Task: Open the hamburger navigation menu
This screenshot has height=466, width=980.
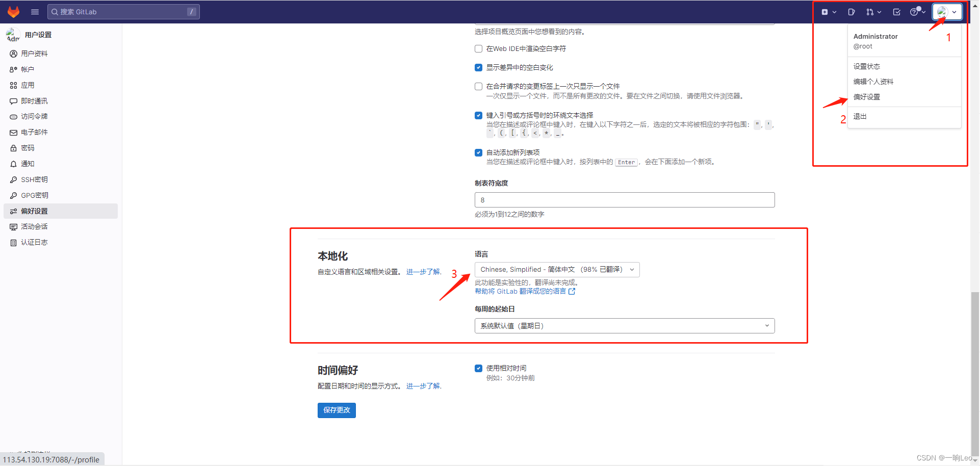Action: click(x=35, y=12)
